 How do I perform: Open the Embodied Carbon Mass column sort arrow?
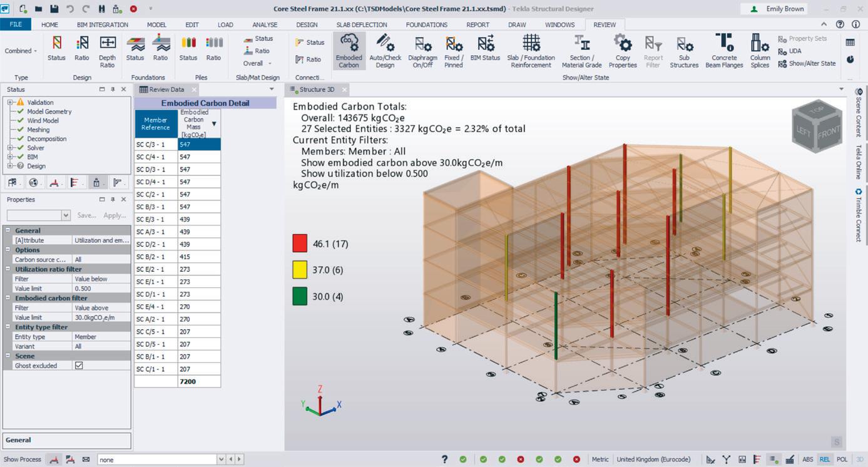[214, 124]
